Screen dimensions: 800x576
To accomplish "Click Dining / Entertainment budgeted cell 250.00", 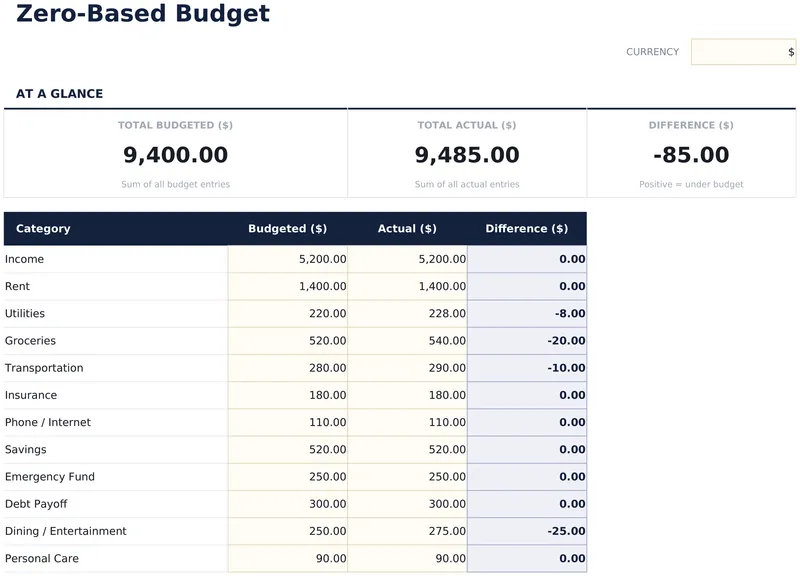I will coord(288,531).
